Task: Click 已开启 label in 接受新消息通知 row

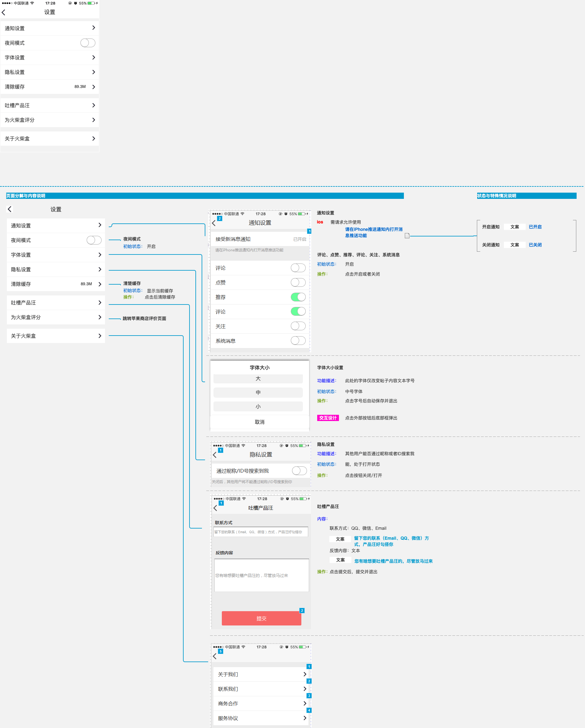Action: point(300,239)
